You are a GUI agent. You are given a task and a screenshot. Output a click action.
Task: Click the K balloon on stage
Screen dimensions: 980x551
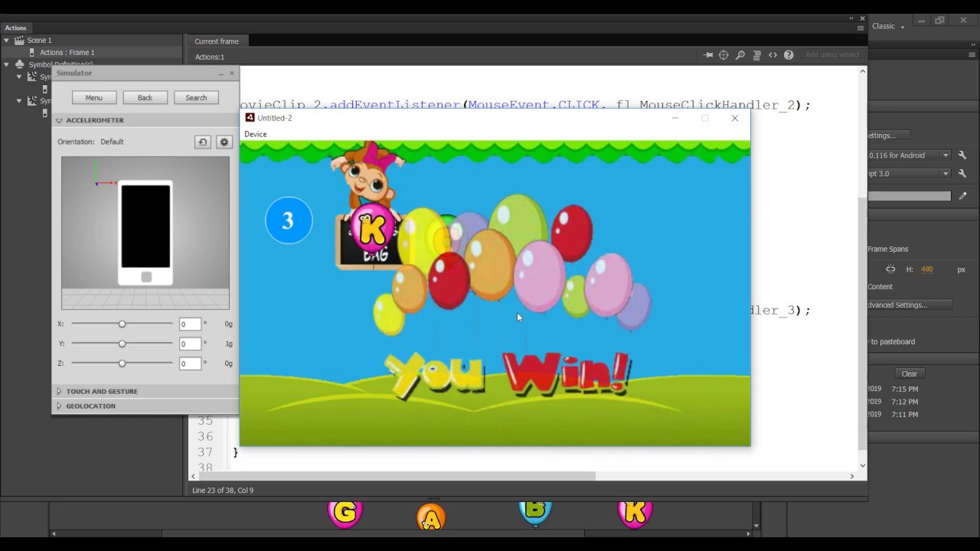click(635, 513)
